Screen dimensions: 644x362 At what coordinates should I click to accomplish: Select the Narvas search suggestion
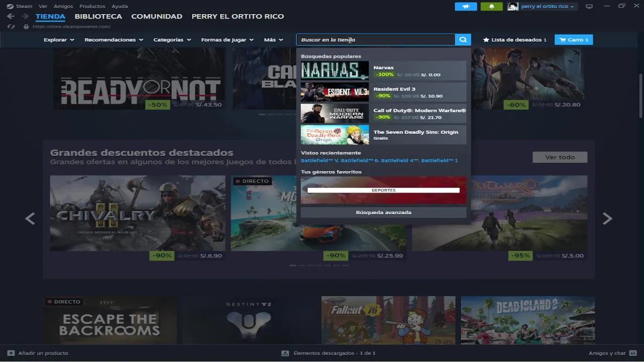pyautogui.click(x=383, y=70)
